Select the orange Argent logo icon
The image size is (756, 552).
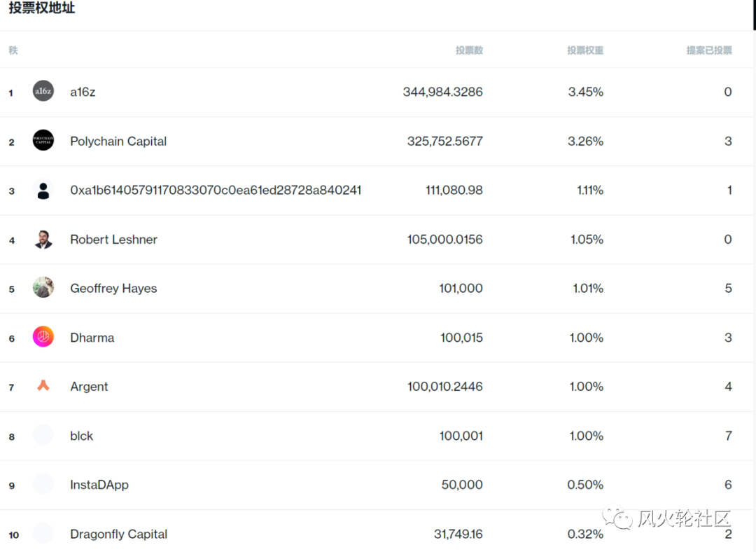tap(43, 385)
